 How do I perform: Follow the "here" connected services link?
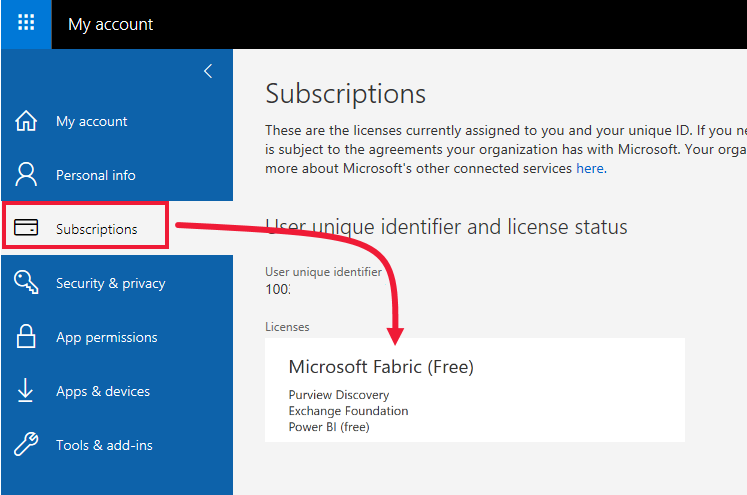click(x=590, y=168)
